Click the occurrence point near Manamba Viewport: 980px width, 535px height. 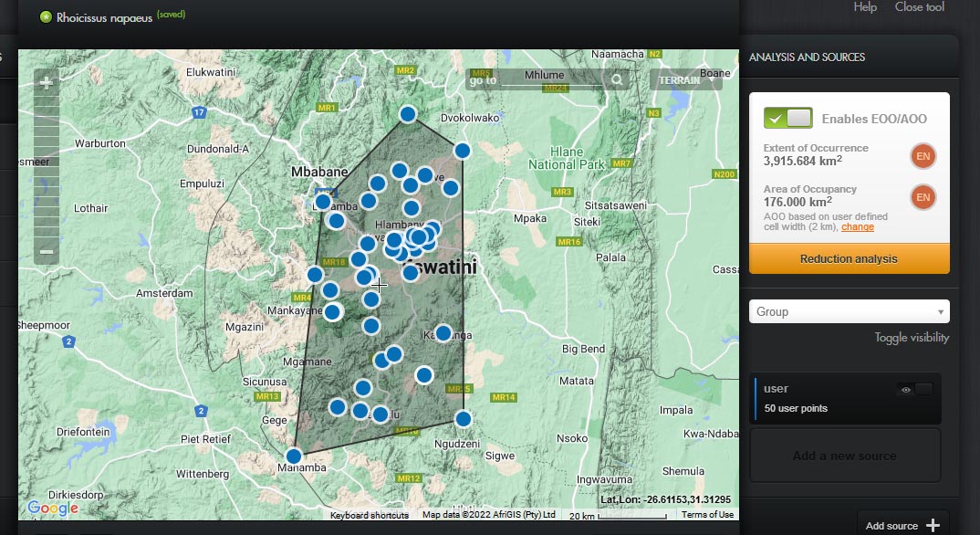[294, 456]
